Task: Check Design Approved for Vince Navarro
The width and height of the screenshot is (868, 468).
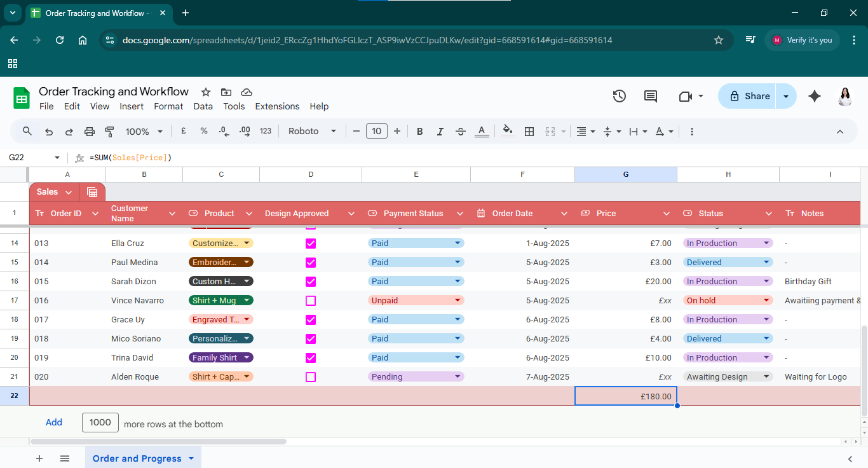Action: (311, 301)
